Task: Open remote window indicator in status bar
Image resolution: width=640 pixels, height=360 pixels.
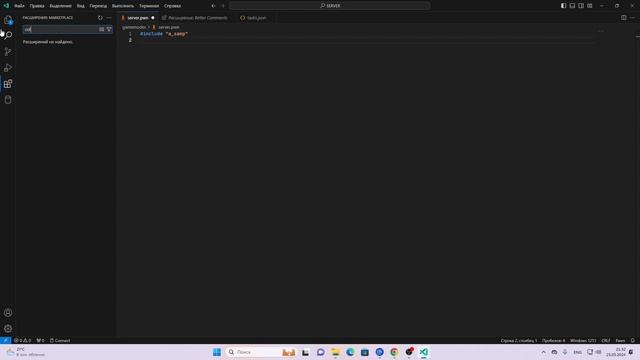Action: point(5,340)
